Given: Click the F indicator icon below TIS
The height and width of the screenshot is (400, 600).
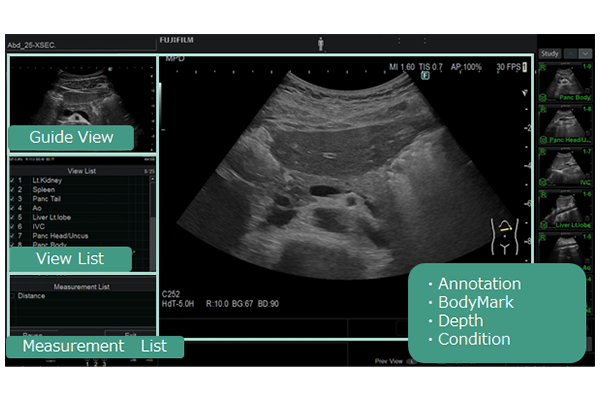Looking at the screenshot, I should 425,75.
